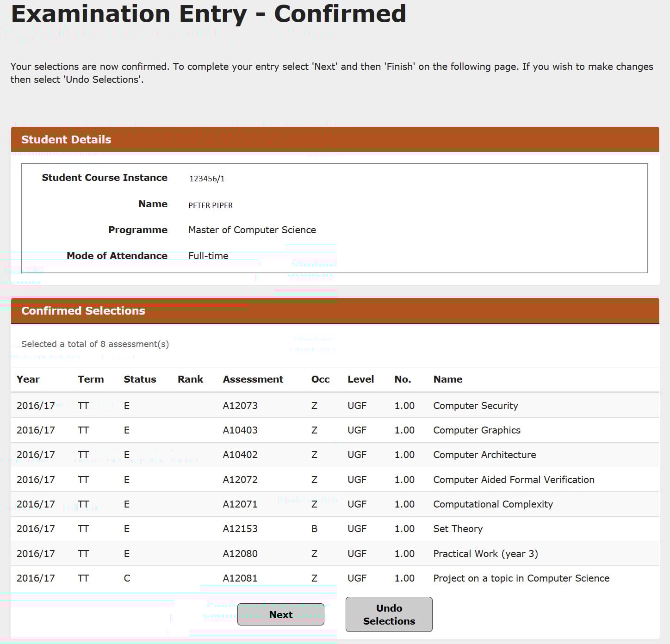This screenshot has height=644, width=670.
Task: Click the Status column header
Action: click(x=140, y=379)
